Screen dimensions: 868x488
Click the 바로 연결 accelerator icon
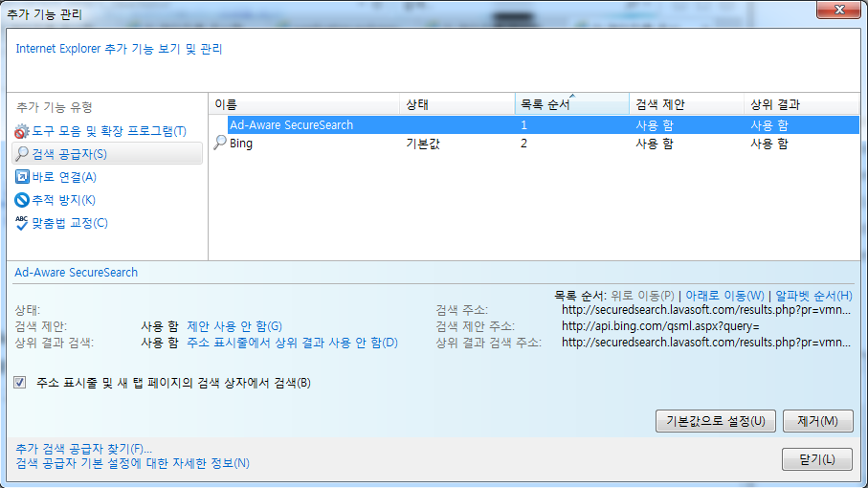click(x=22, y=177)
